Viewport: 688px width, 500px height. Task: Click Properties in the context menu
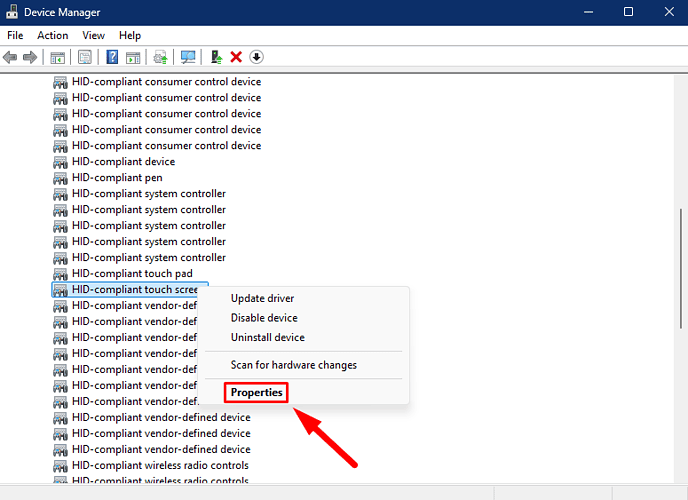[x=256, y=392]
